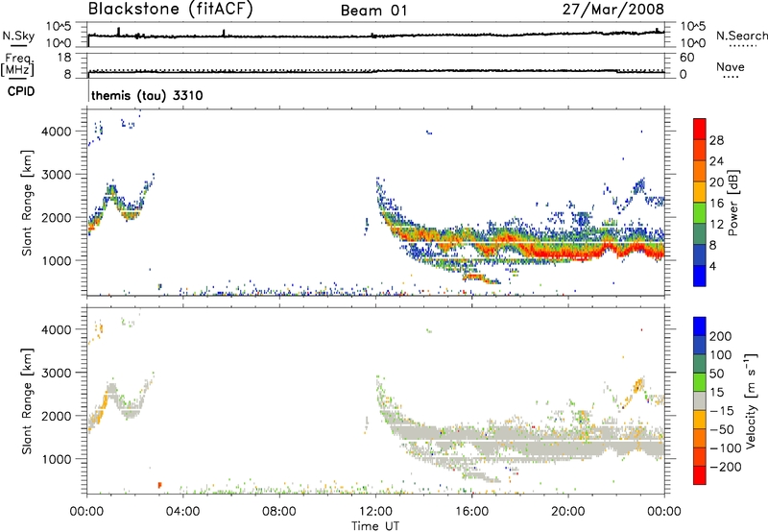Screen dimensions: 768x532
Task: Click the "3000" tick in velocity panel
Action: click(57, 373)
